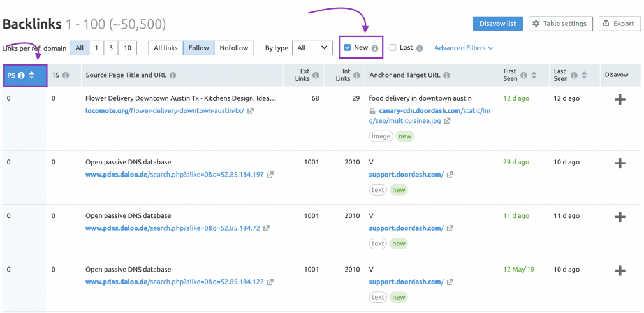Disavow the 52.85.184.122 row with plus icon

[x=620, y=270]
